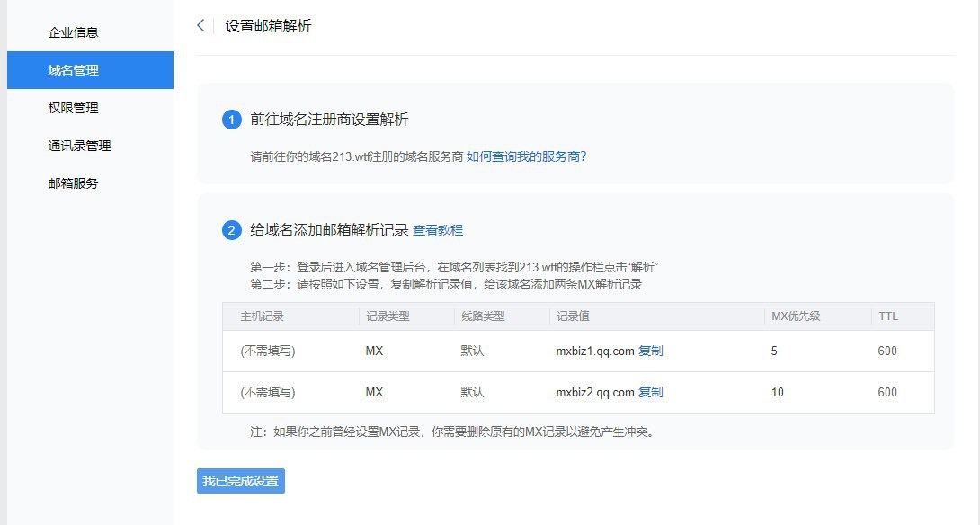Click the note about deleting old MX records
This screenshot has height=525, width=980.
[454, 432]
